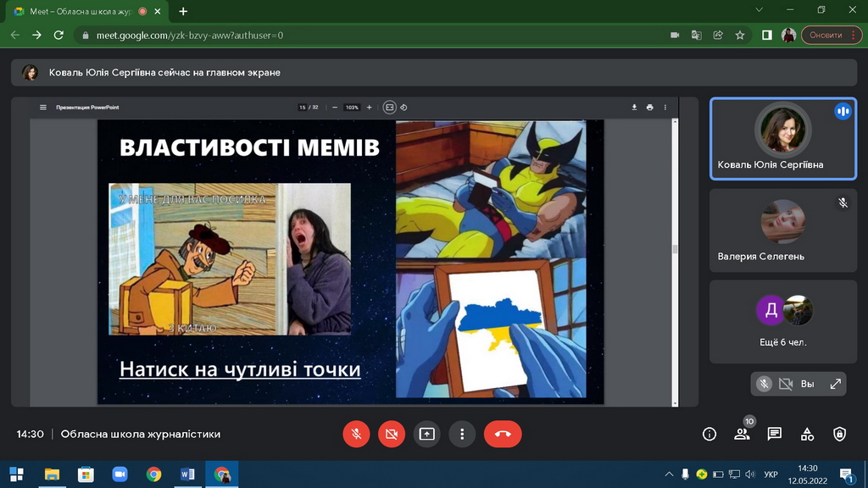Zoom in the presentation
868x488 pixels.
click(370, 108)
